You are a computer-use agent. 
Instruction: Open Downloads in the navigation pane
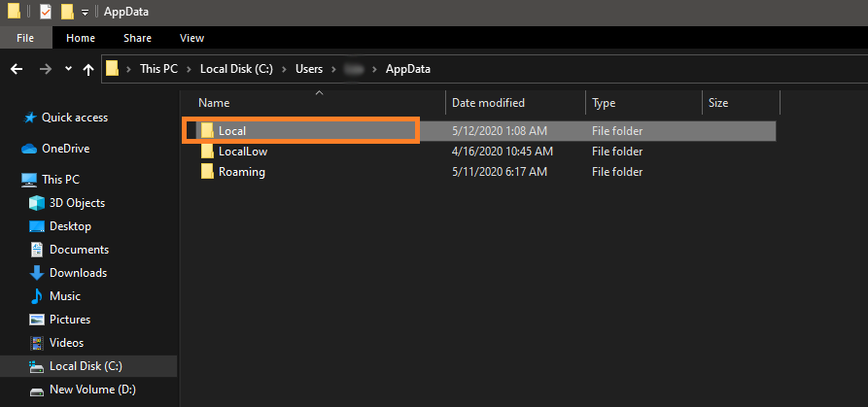78,273
